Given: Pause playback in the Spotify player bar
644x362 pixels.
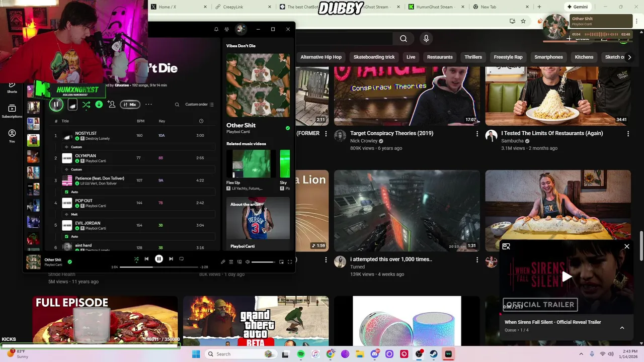Looking at the screenshot, I should coord(158,259).
